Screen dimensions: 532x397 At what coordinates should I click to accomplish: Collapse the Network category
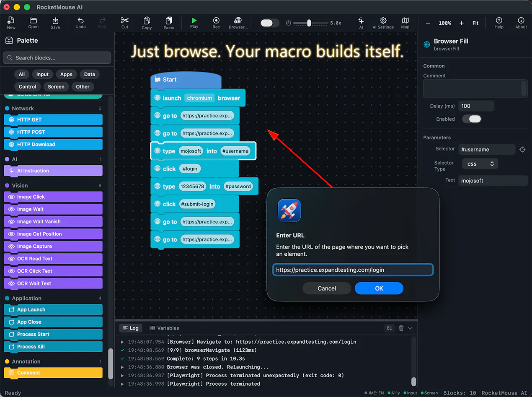click(x=53, y=108)
